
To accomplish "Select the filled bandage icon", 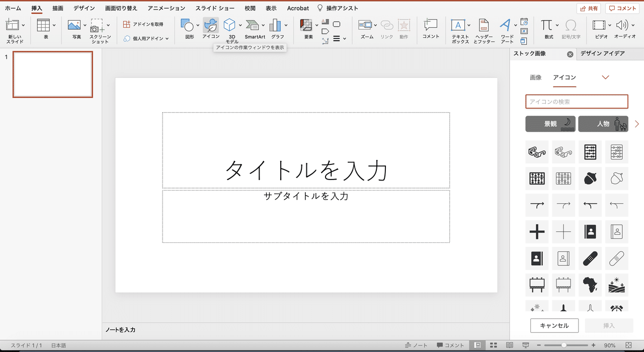I will tap(590, 258).
